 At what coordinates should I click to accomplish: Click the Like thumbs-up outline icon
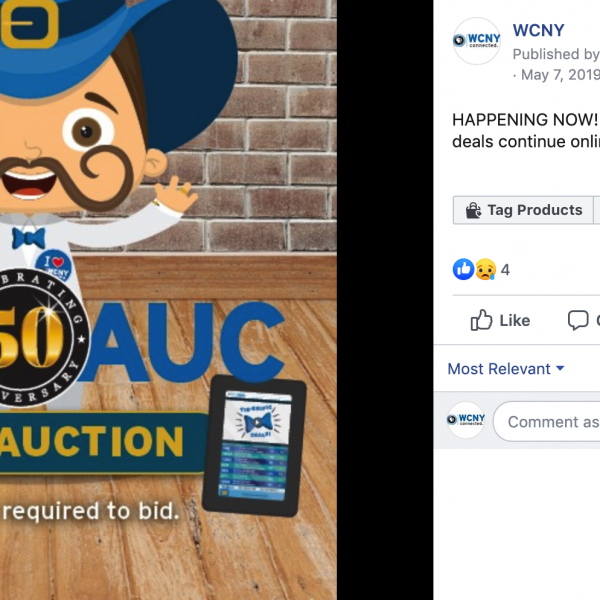(x=481, y=320)
